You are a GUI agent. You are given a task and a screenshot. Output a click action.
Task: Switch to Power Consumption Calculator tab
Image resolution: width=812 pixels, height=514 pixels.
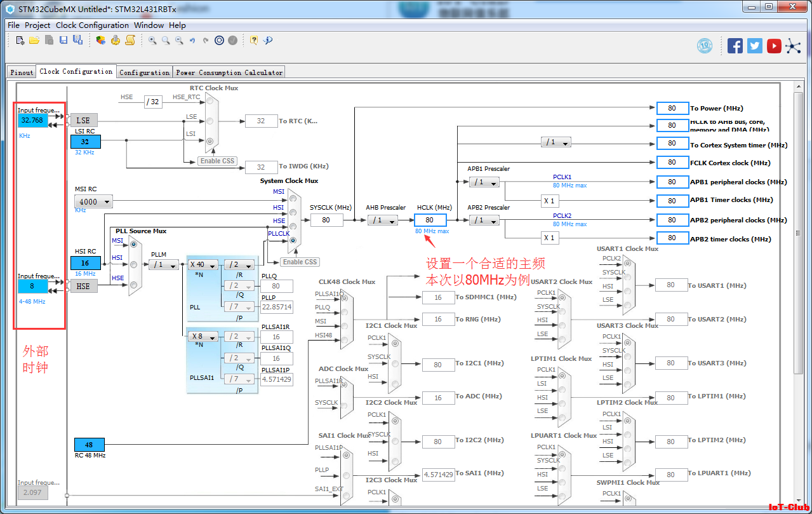pos(229,72)
